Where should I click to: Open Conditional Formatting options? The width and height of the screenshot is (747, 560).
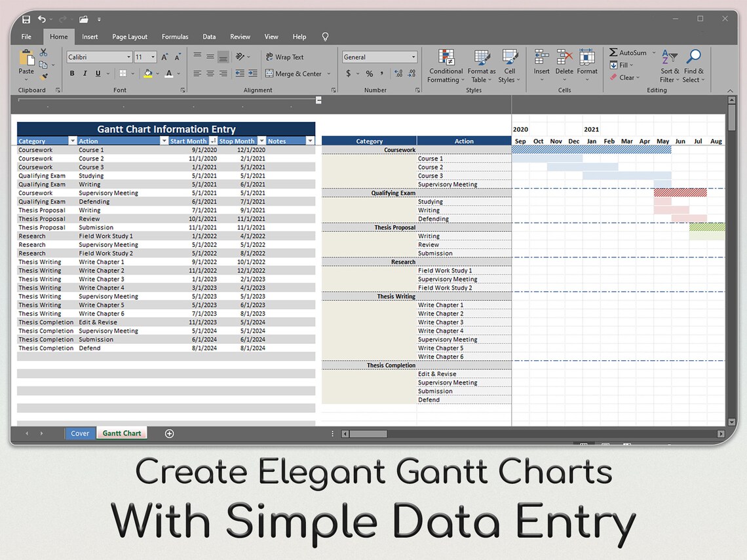tap(446, 65)
